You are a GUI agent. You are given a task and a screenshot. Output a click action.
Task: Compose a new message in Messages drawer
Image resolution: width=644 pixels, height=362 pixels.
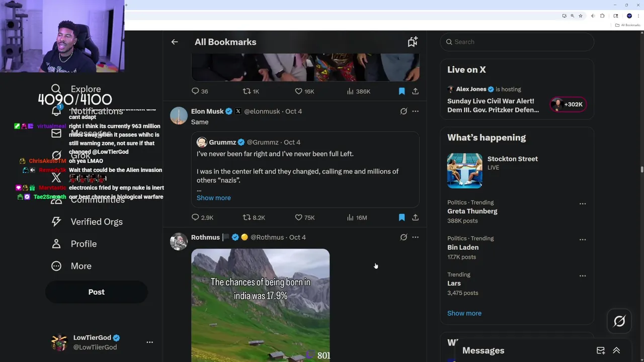click(601, 351)
